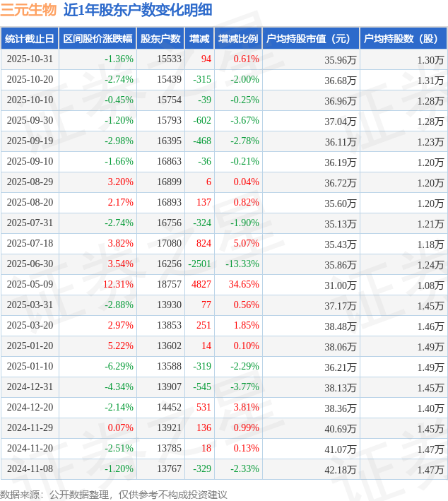Image resolution: width=448 pixels, height=501 pixels.
Task: Select the 2025-05-09 date cell
Action: [x=29, y=285]
